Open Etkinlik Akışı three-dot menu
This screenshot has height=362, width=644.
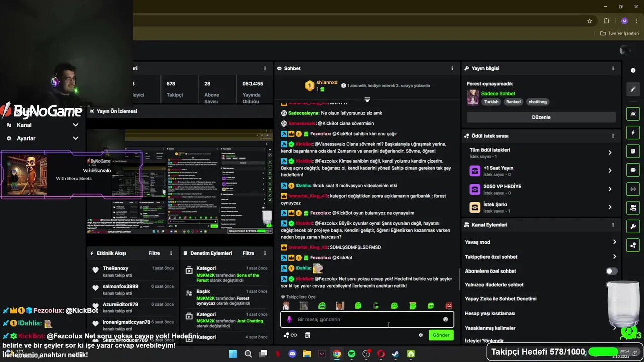(171, 253)
